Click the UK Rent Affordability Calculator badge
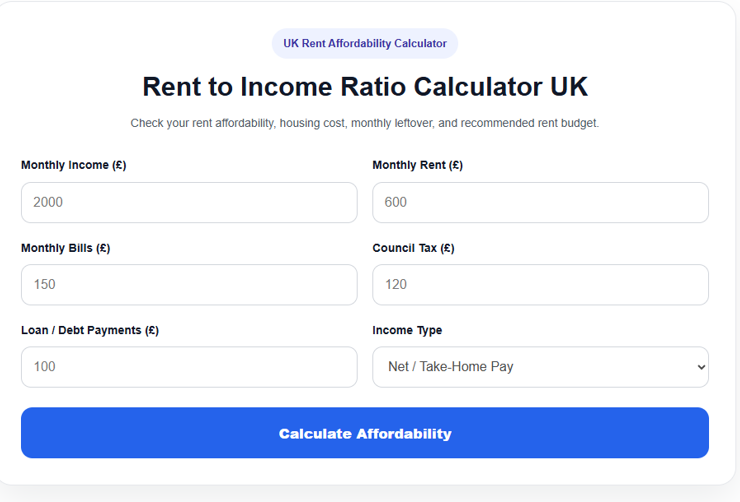The width and height of the screenshot is (740, 502). pos(365,43)
